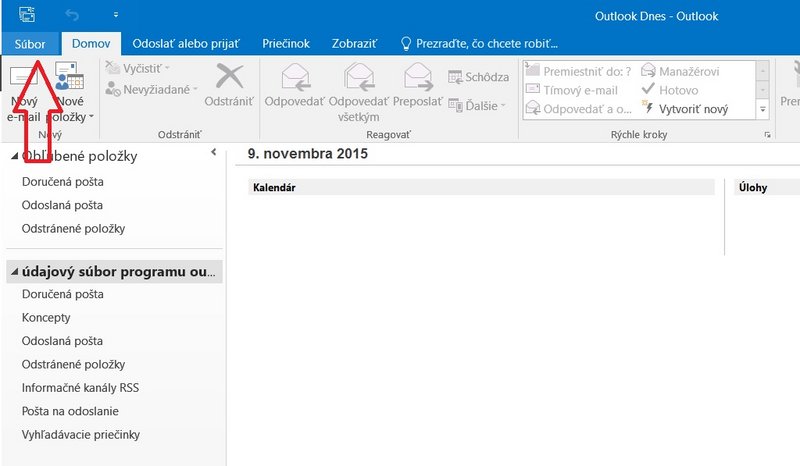
Task: Open the Súbor tab
Action: (x=30, y=44)
